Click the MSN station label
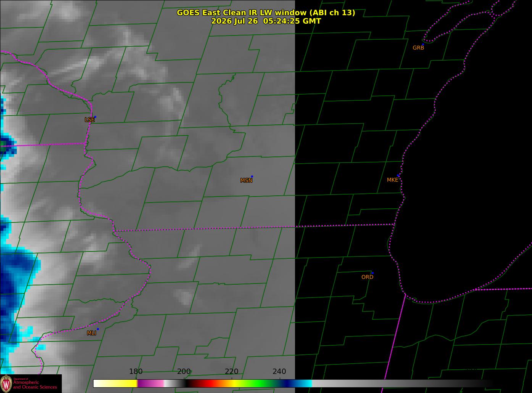Image resolution: width=532 pixels, height=393 pixels. click(x=246, y=180)
